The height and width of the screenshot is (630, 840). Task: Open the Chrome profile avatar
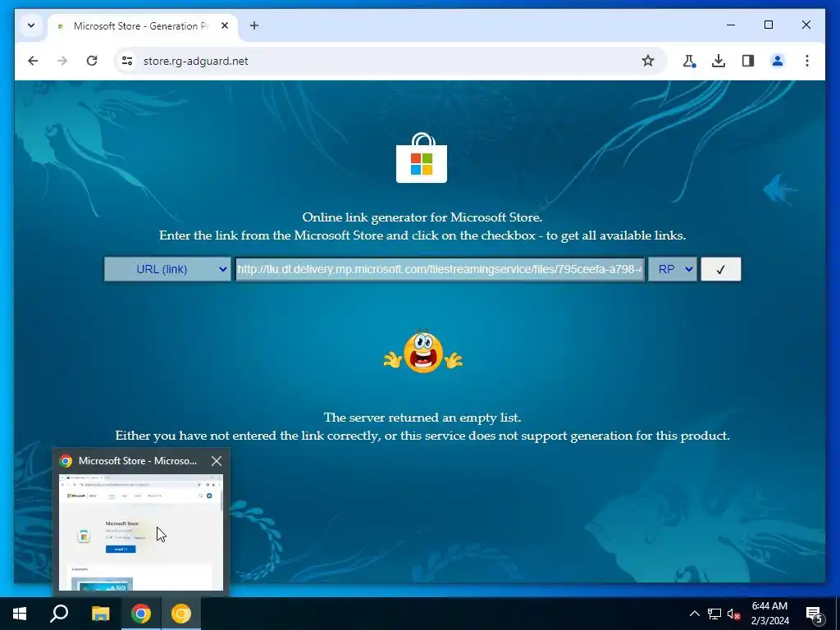[x=778, y=61]
